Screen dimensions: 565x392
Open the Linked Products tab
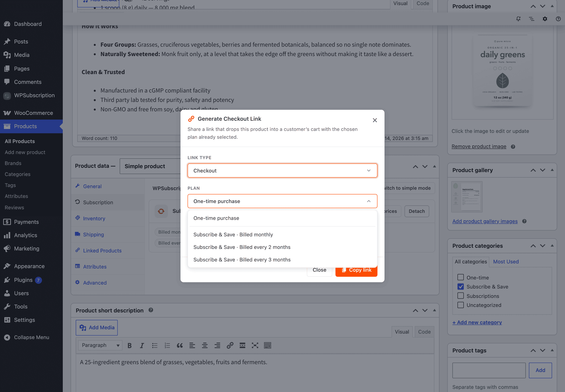click(x=108, y=250)
